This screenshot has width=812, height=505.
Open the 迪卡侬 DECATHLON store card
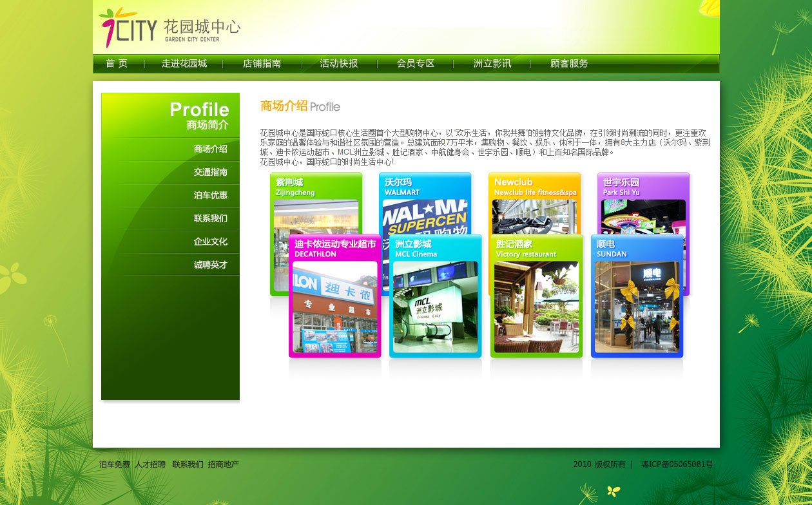tap(335, 296)
